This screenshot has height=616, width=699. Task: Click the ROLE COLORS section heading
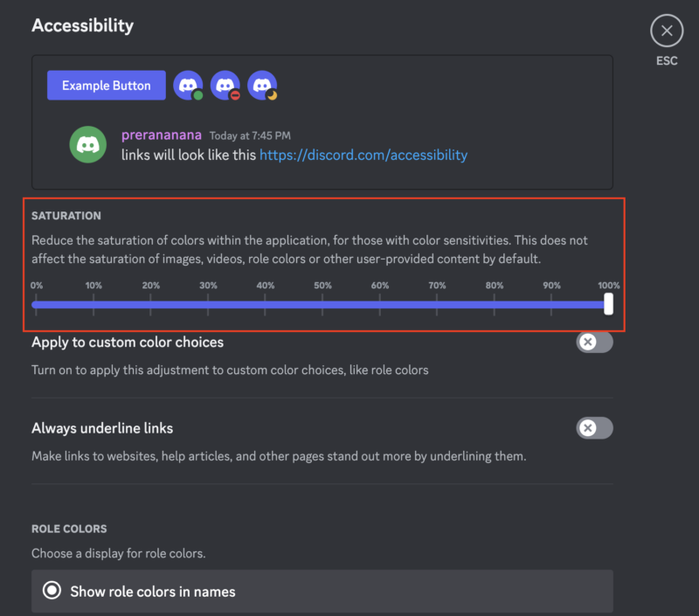[69, 529]
